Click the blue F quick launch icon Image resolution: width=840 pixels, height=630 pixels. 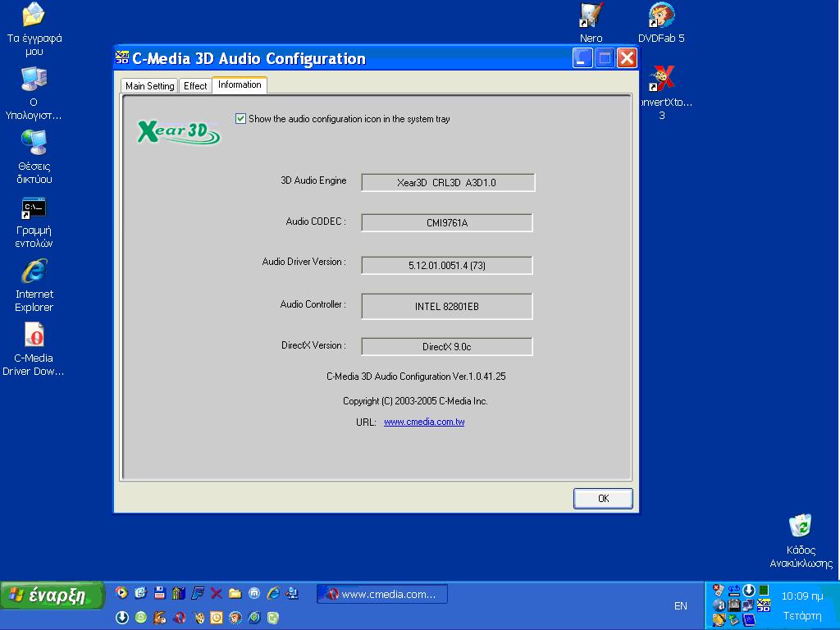click(x=198, y=592)
